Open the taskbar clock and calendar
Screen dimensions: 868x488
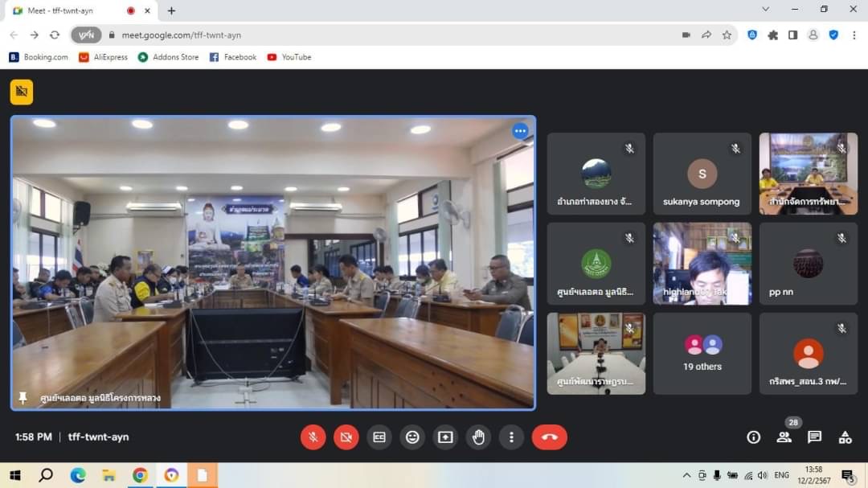coord(813,475)
